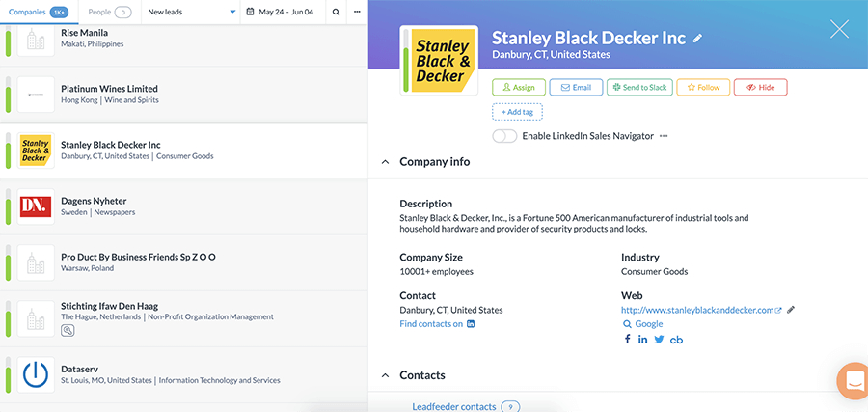Screen dimensions: 868x412
Task: Select Dataserv lead
Action: (184, 375)
